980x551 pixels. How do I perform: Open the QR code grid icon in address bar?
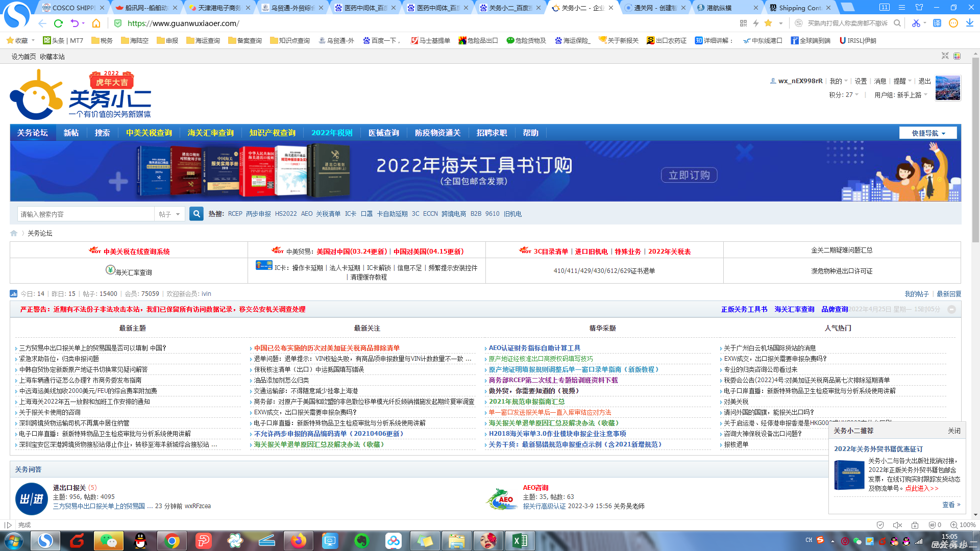[x=743, y=23]
